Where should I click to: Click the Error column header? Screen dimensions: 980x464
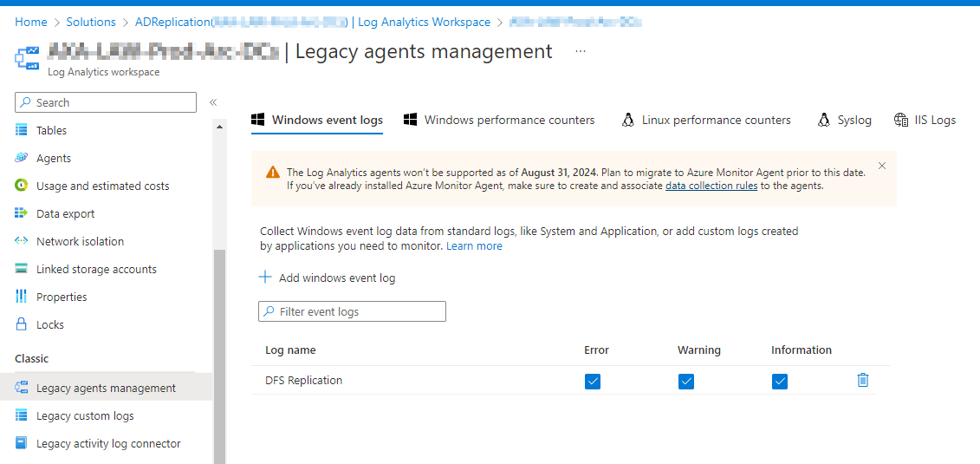[x=596, y=350]
